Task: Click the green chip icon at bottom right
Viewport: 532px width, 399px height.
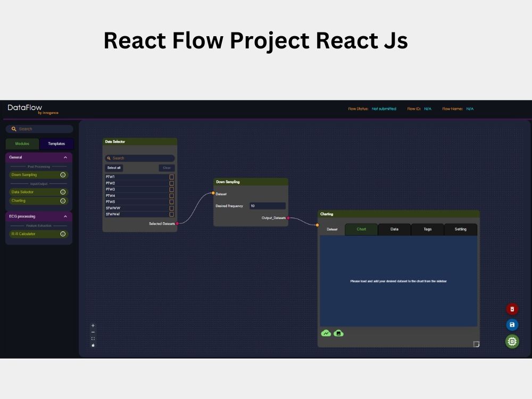Action: coord(511,342)
